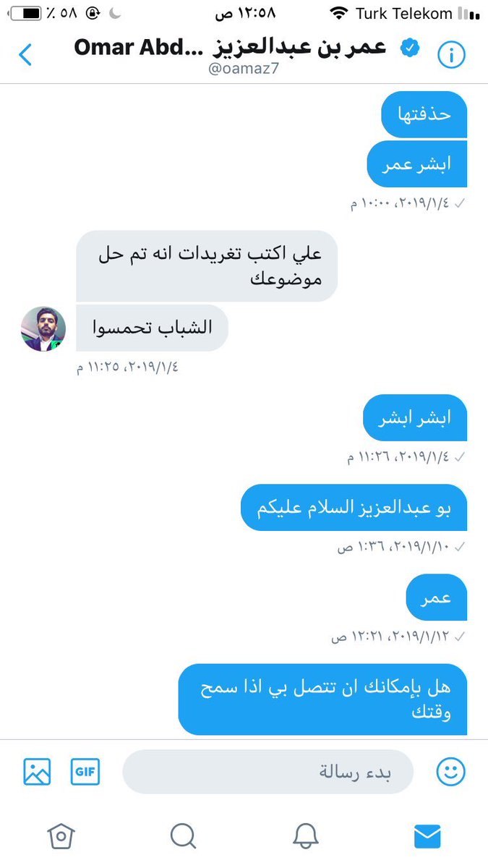Open the Search magnifier tab
488x868 pixels.
[x=184, y=837]
